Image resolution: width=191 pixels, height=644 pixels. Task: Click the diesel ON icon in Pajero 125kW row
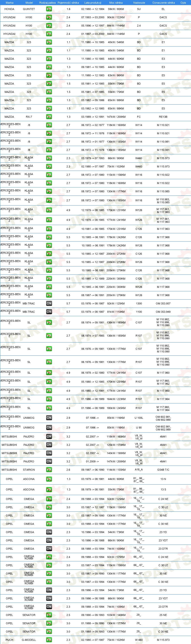click(49, 445)
